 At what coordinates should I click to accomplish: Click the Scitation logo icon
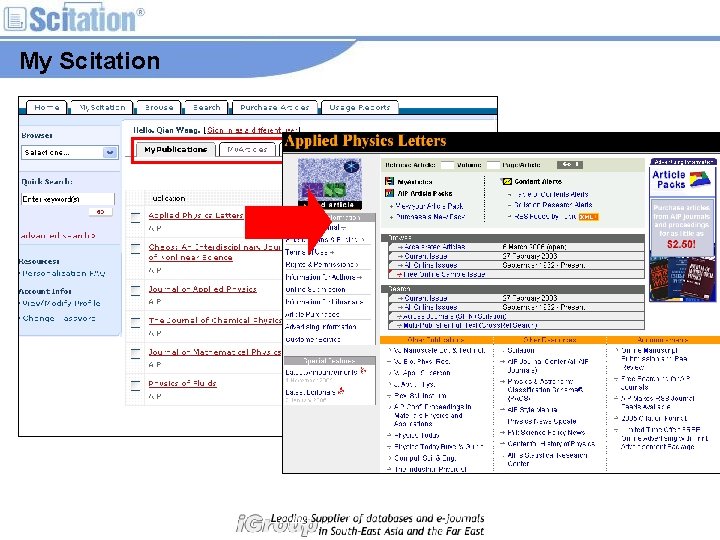pos(15,19)
